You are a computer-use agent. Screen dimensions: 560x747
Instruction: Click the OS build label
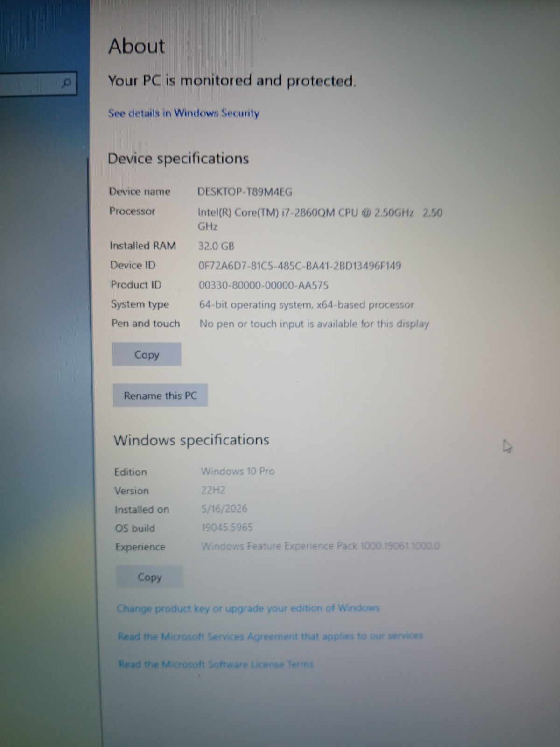135,528
